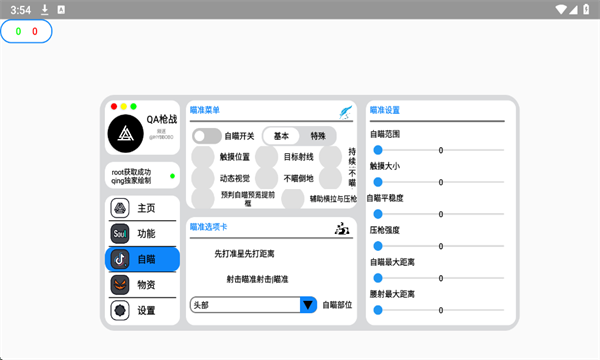Click the 瞄准选项卡 heading

[209, 227]
